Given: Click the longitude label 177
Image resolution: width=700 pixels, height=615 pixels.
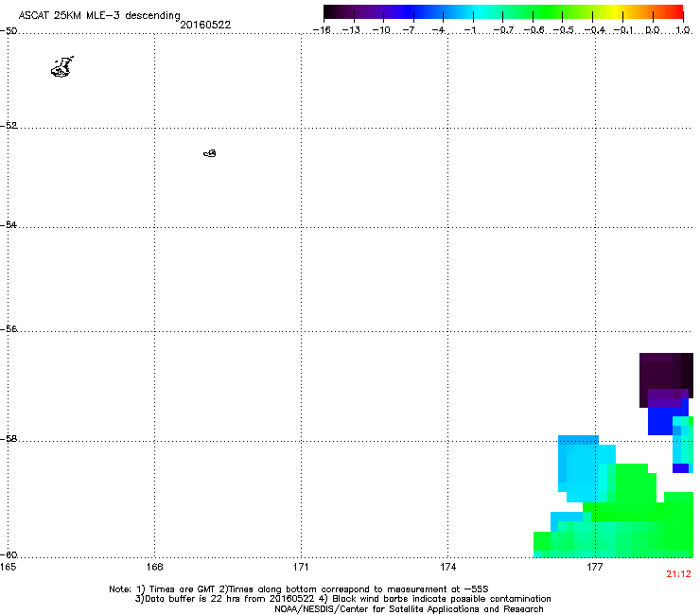Looking at the screenshot, I should tap(595, 567).
